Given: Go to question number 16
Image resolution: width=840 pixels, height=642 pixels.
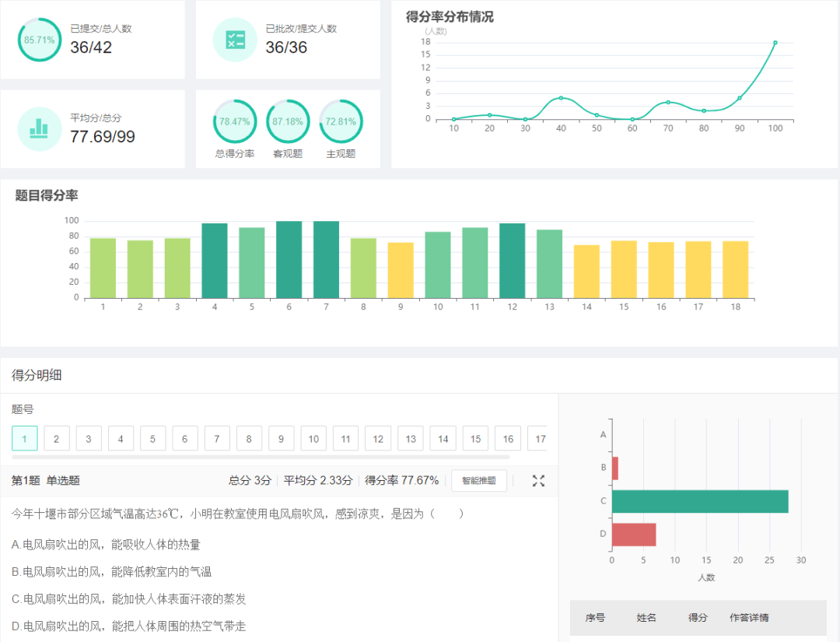Looking at the screenshot, I should coord(508,439).
